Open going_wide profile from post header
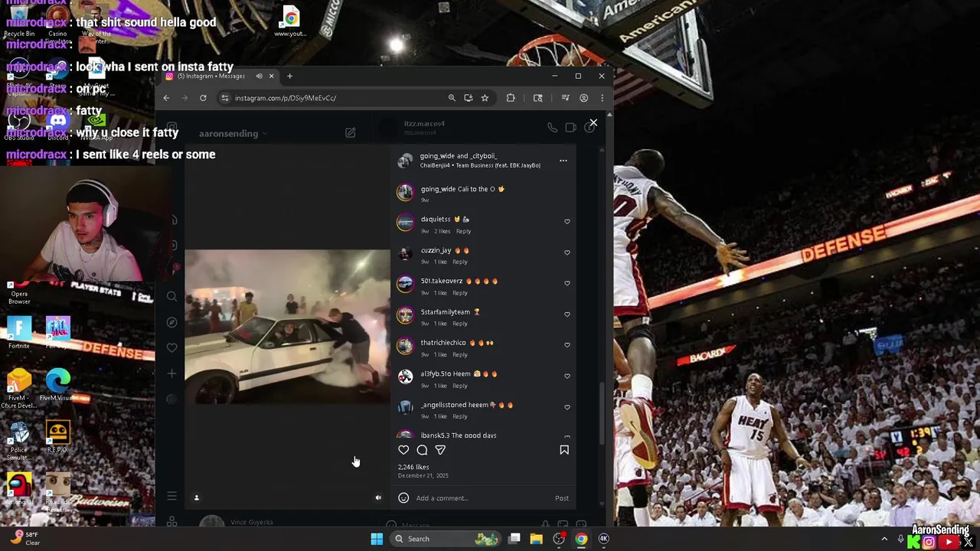The height and width of the screenshot is (551, 980). [437, 156]
